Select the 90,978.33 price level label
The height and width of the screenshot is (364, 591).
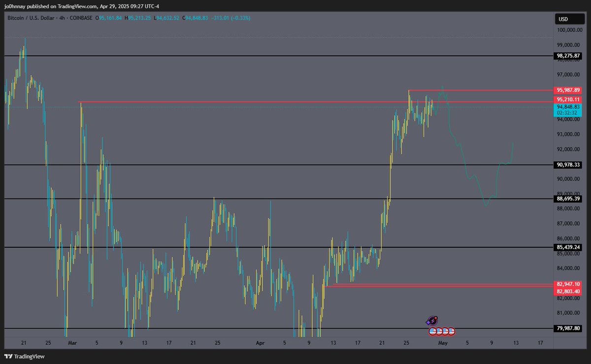(x=568, y=165)
